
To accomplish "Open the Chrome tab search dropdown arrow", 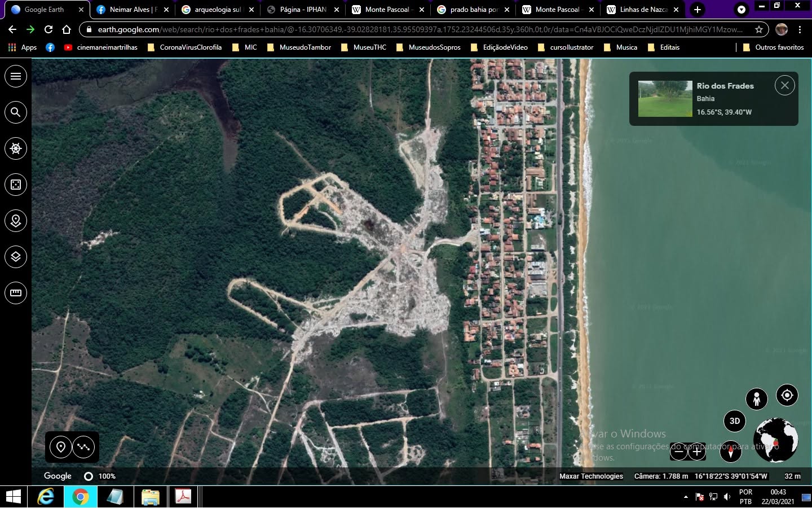I will point(742,10).
